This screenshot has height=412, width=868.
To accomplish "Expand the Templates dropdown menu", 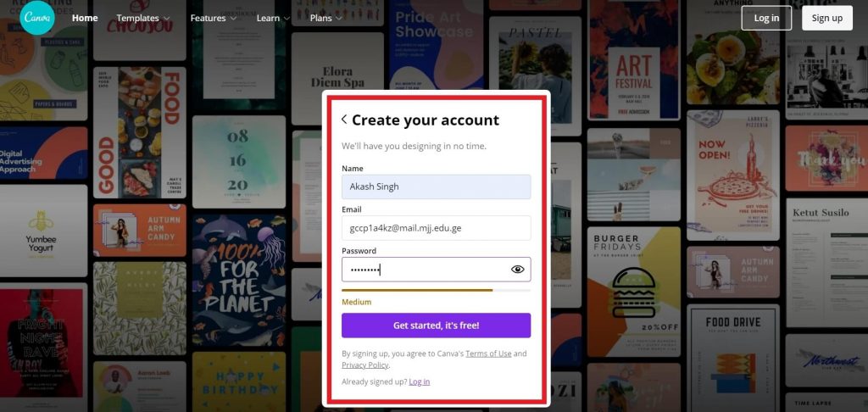I will [x=143, y=19].
